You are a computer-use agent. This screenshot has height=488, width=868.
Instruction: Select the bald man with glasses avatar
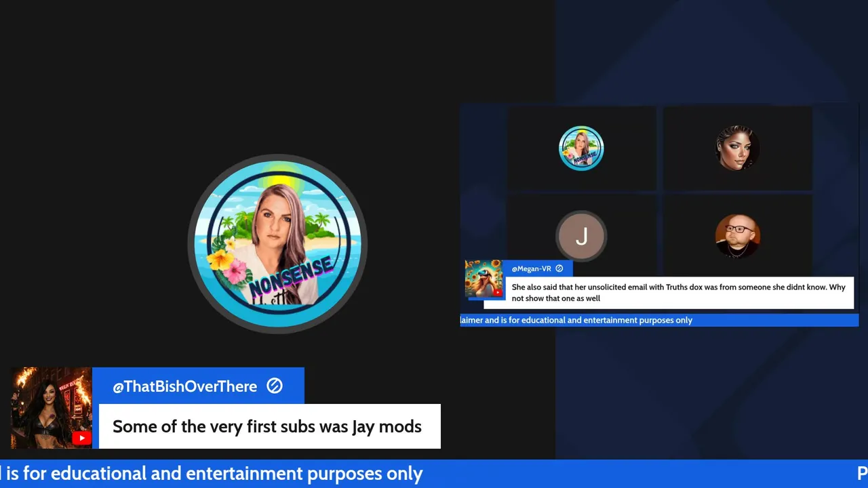pyautogui.click(x=737, y=237)
